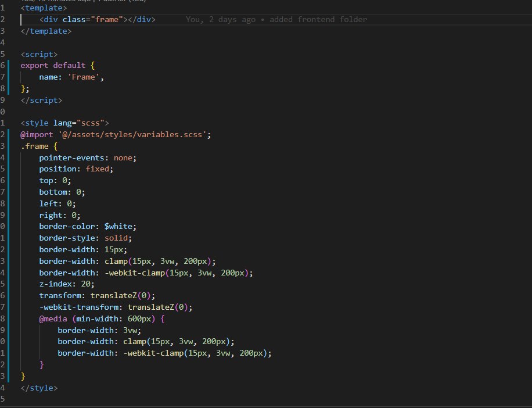Click the '-webkit-transform: translateZ(0);' line

click(116, 307)
